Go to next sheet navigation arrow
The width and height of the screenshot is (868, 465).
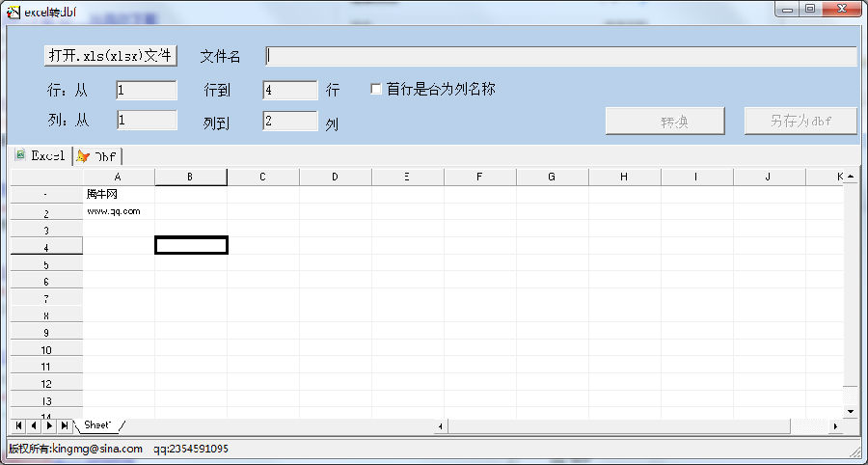[49, 425]
